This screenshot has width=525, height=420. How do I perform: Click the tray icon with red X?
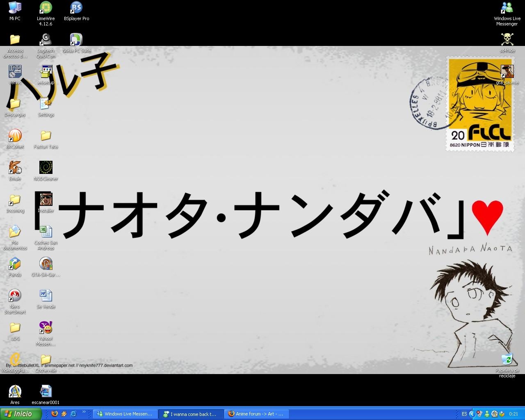(x=479, y=414)
